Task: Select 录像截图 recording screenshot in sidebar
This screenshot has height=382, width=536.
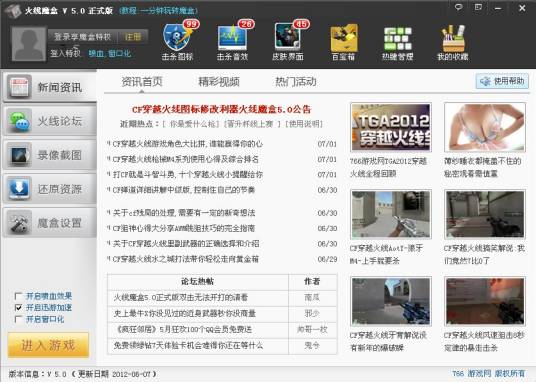Action: point(50,155)
